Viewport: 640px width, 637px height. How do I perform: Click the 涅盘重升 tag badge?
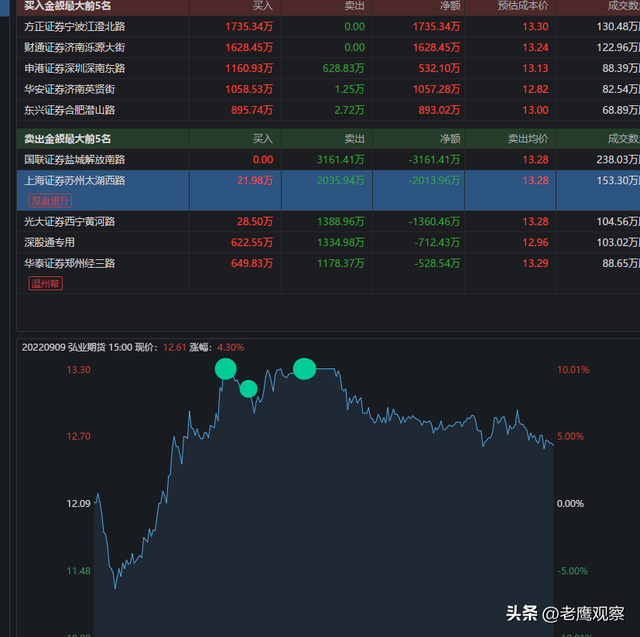(x=50, y=200)
